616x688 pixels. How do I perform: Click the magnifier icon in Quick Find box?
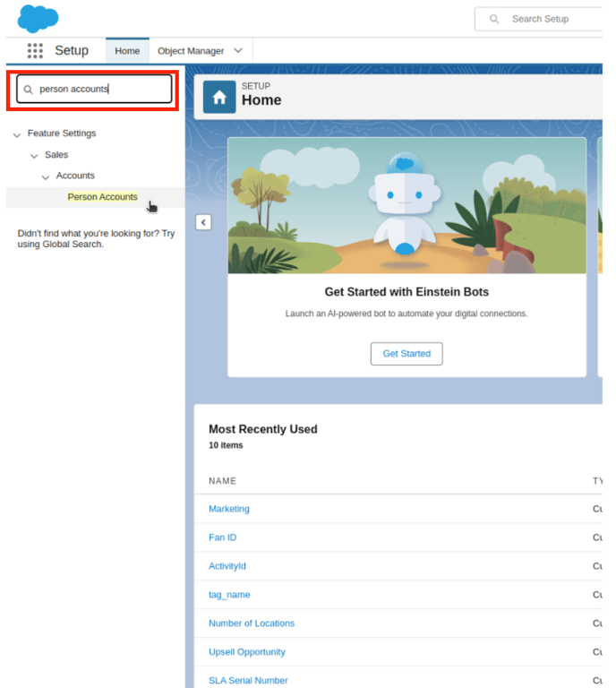coord(28,89)
